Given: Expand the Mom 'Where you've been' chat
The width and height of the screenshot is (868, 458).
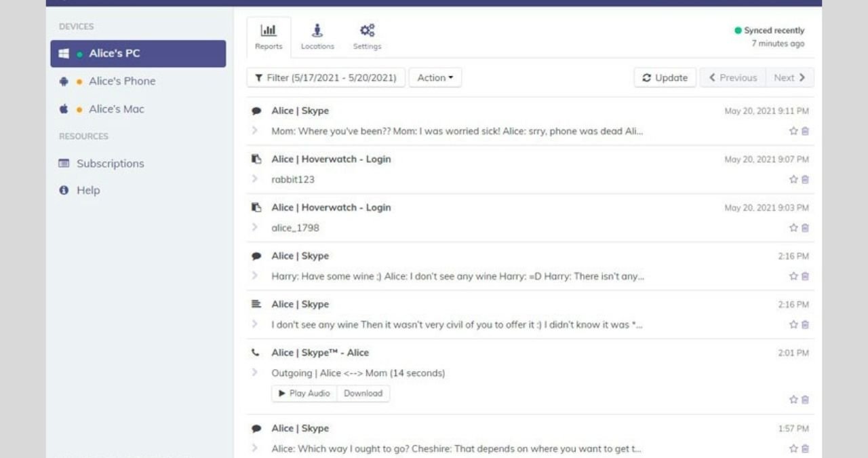Looking at the screenshot, I should (255, 131).
